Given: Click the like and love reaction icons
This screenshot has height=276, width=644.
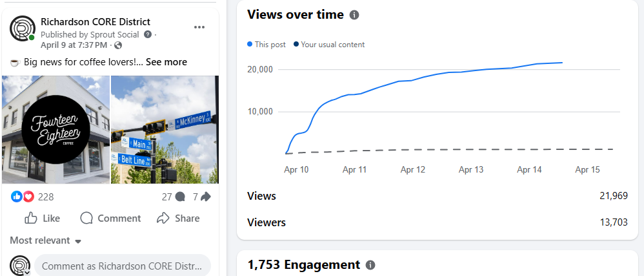Looking at the screenshot, I should pos(23,197).
